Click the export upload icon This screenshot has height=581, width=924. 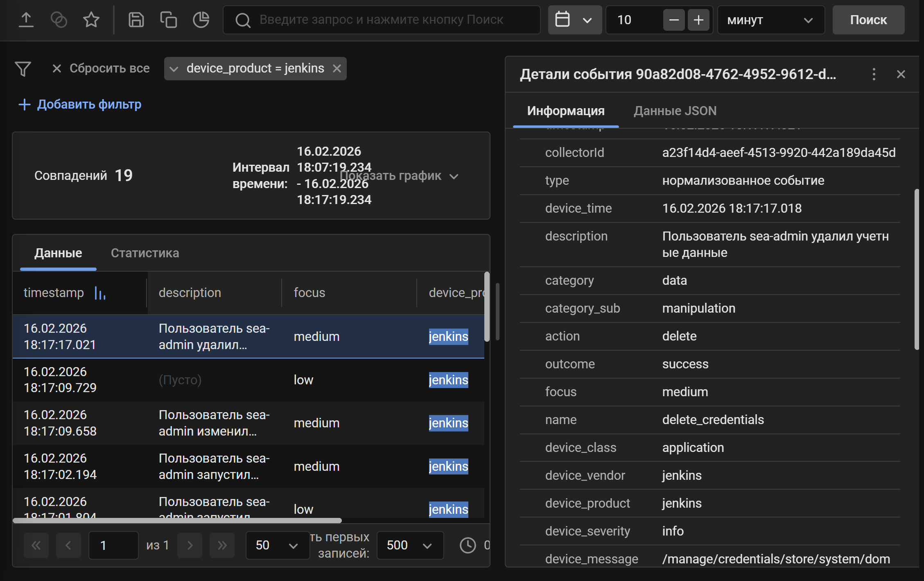click(26, 20)
